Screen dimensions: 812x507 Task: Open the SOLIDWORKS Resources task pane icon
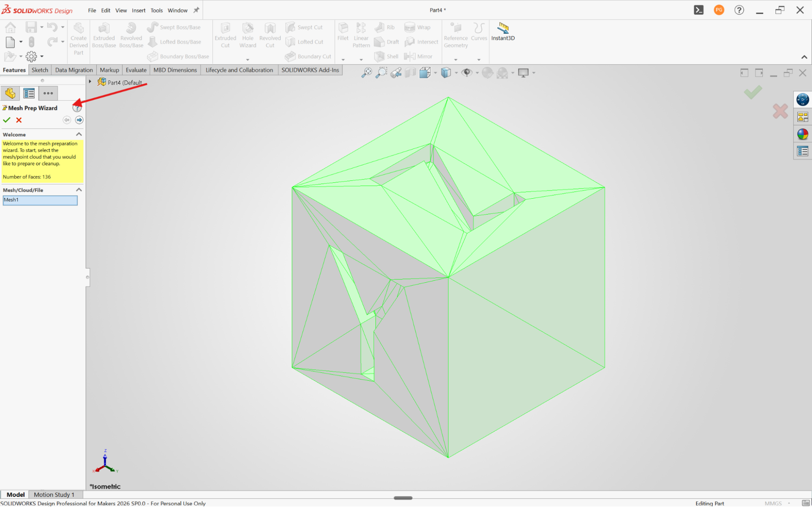(x=802, y=100)
